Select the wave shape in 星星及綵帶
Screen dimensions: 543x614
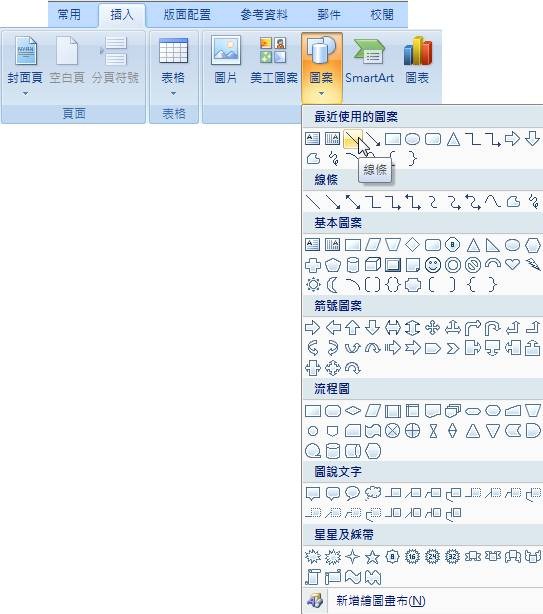click(353, 577)
